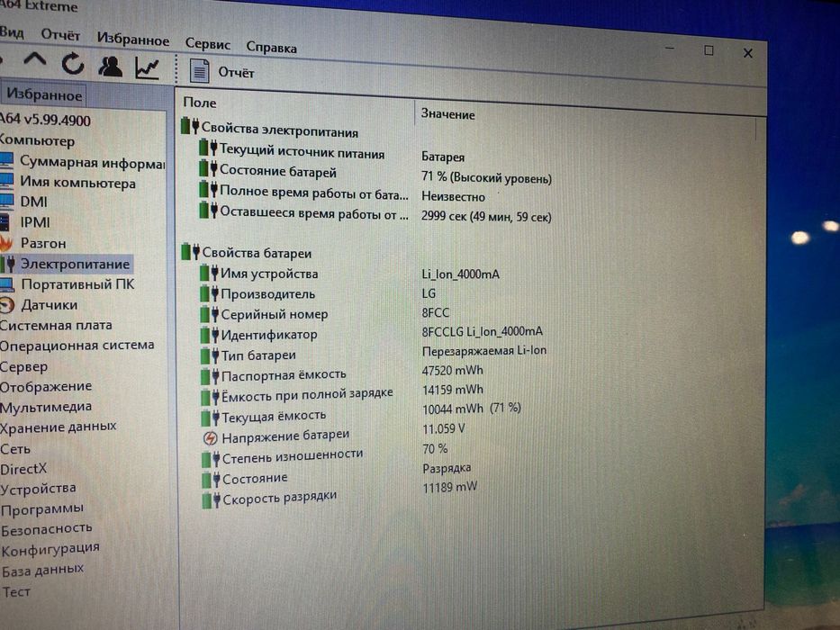Select IPMI in the tree
840x630 pixels.
coord(35,222)
